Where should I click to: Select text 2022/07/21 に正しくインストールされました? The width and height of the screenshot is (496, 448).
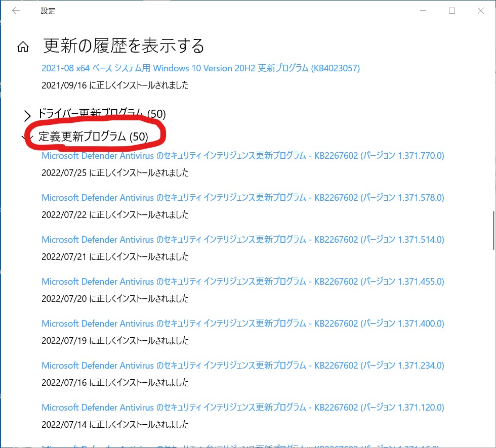(115, 257)
